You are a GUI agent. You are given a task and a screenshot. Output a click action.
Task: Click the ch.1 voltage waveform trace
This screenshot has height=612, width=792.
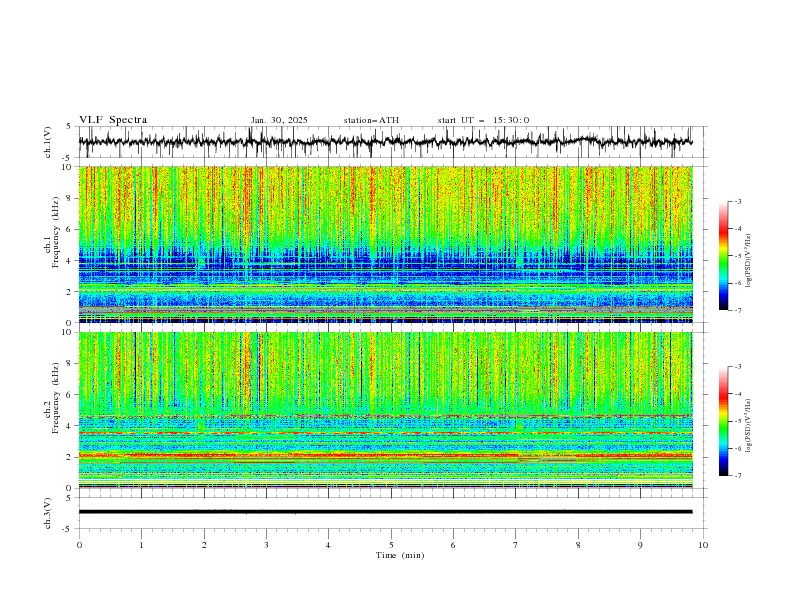coord(385,142)
